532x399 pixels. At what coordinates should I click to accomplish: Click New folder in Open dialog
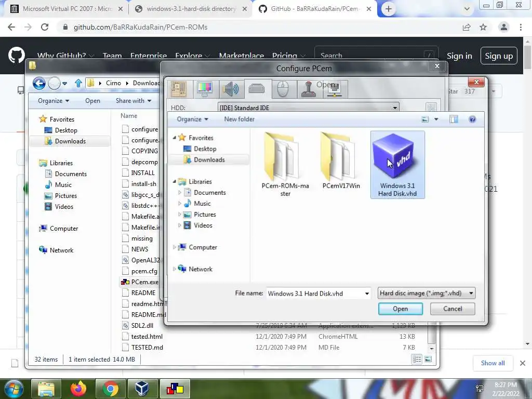pos(239,119)
